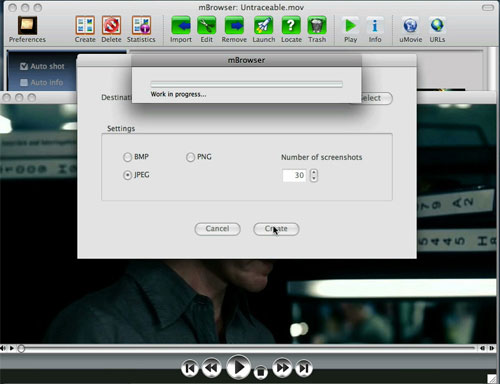This screenshot has height=384, width=500.
Task: Click the volume icon left of timeline
Action: point(3,348)
